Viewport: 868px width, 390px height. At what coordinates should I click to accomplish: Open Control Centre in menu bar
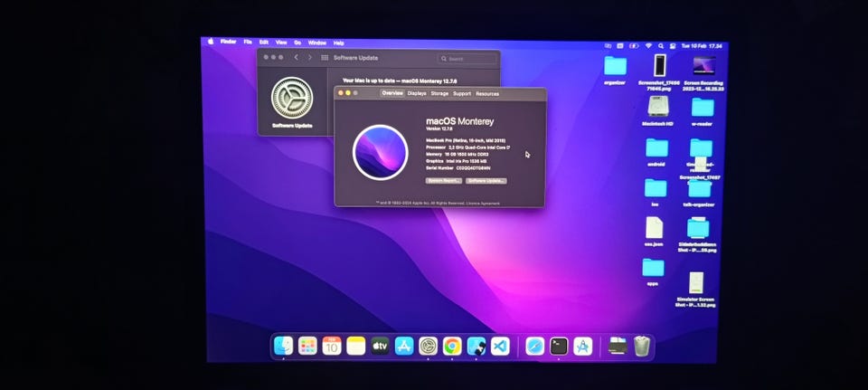pos(673,46)
